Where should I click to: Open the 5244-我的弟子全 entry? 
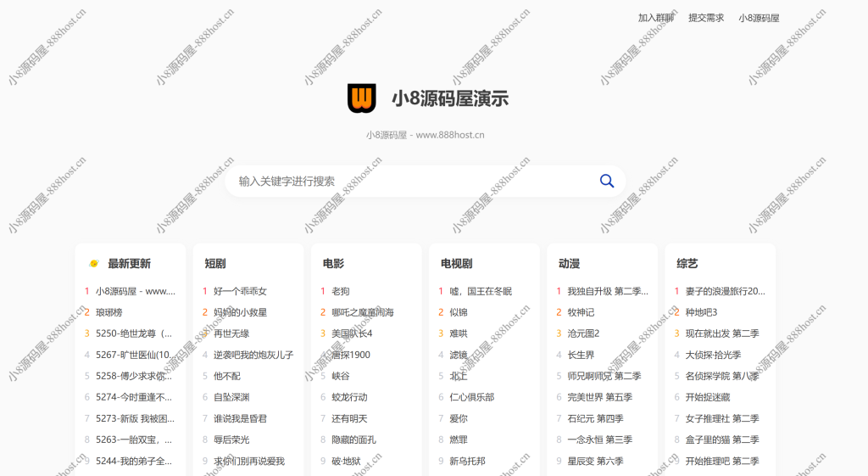pyautogui.click(x=134, y=461)
